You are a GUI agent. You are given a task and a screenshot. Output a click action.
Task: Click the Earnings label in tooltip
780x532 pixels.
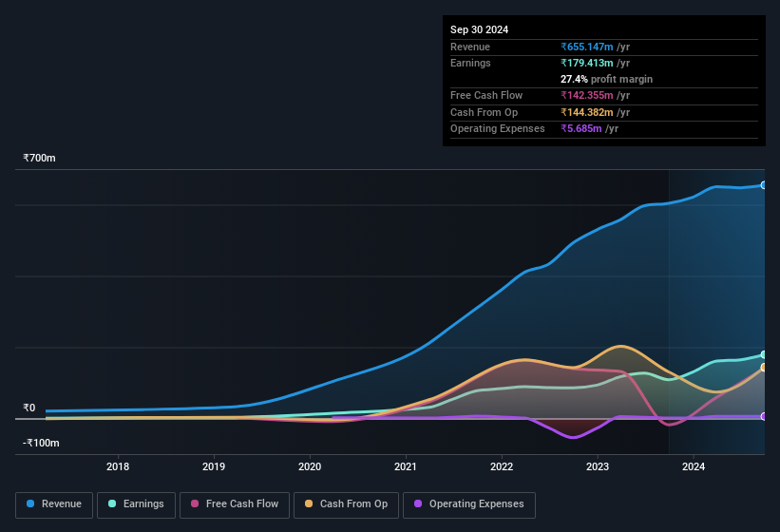pos(470,63)
